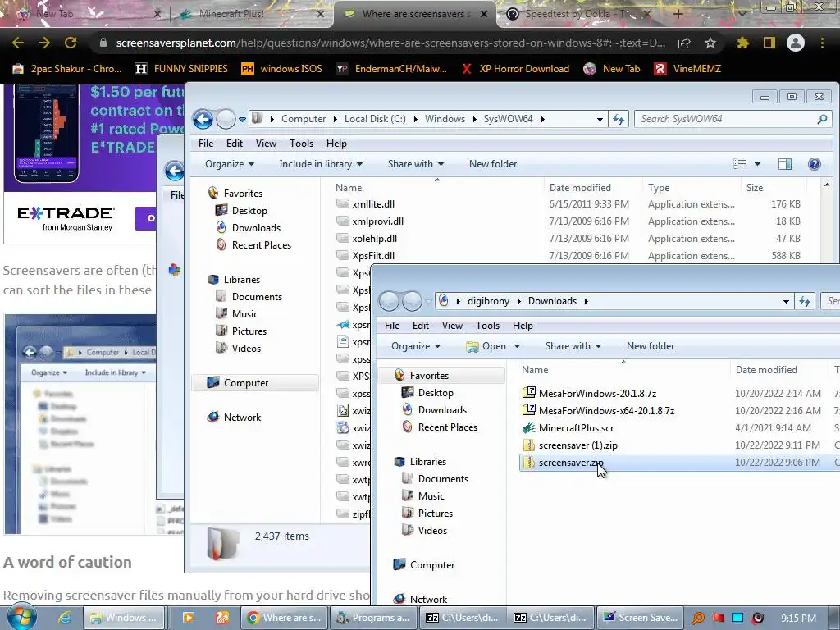Sort by Date modified column in SysWOW64

point(580,188)
